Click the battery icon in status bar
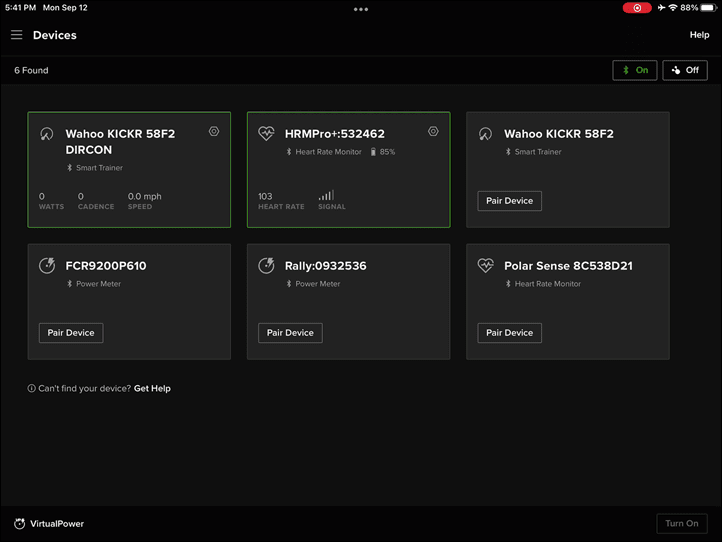Image resolution: width=722 pixels, height=542 pixels. pyautogui.click(x=708, y=8)
